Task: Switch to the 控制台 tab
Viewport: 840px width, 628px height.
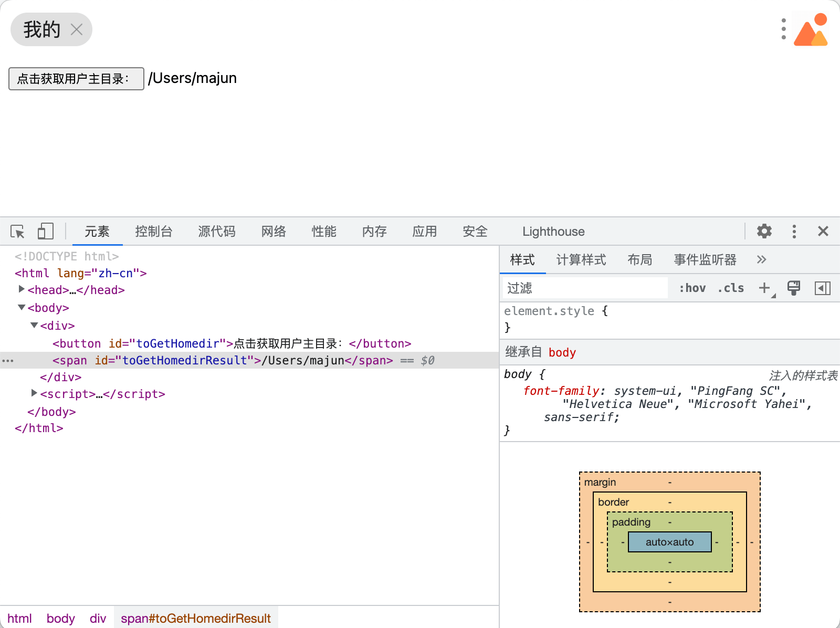Action: click(x=153, y=232)
